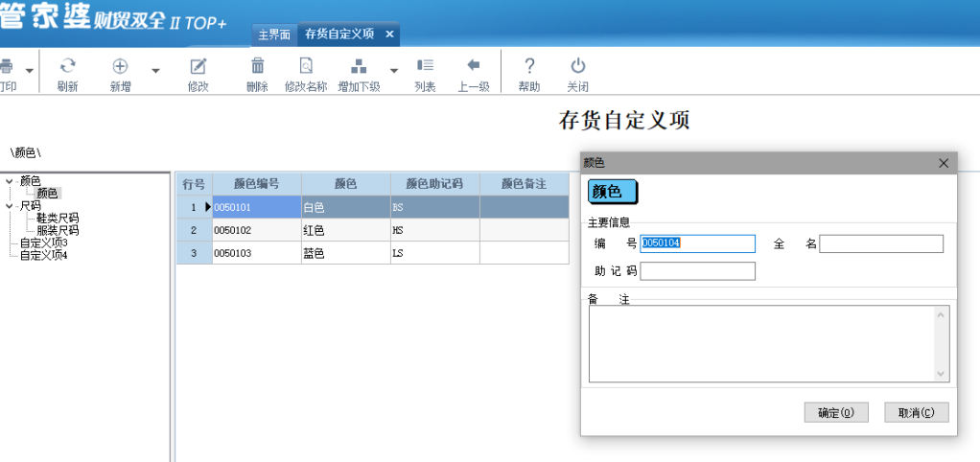
Task: Click the Add new (新增) icon
Action: 120,65
